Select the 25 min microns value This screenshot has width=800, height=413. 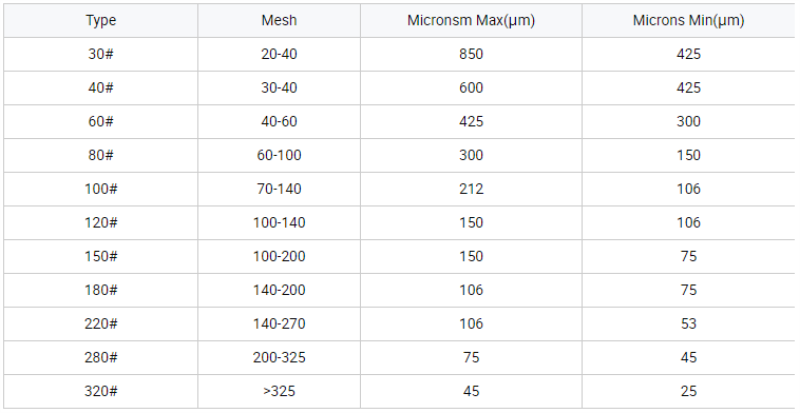pos(688,391)
